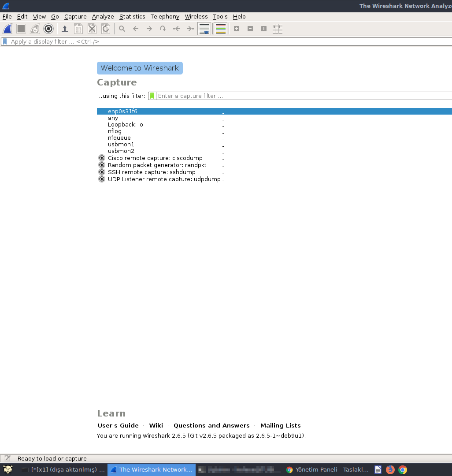Toggle packet list colorization
Viewport: 452px width, 476px height.
pos(221,29)
